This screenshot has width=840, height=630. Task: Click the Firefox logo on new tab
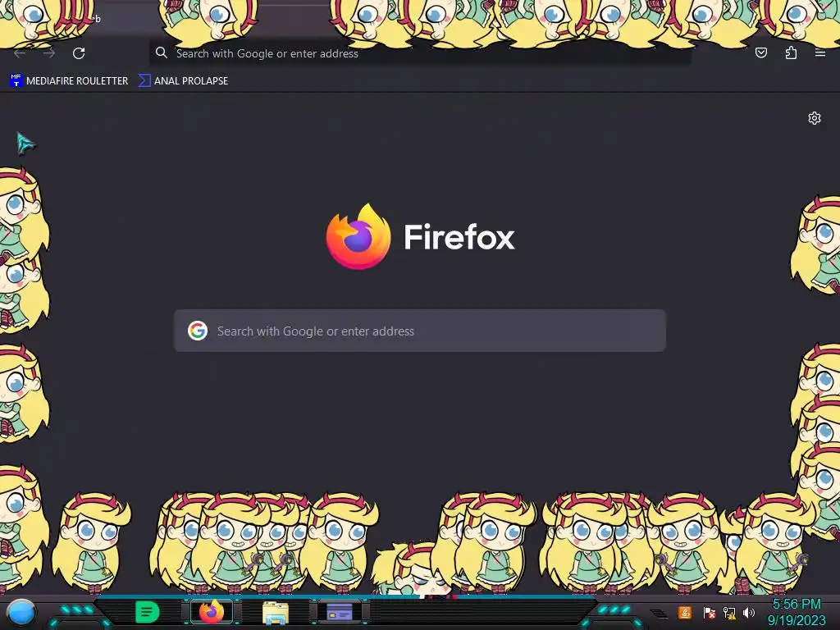tap(358, 236)
